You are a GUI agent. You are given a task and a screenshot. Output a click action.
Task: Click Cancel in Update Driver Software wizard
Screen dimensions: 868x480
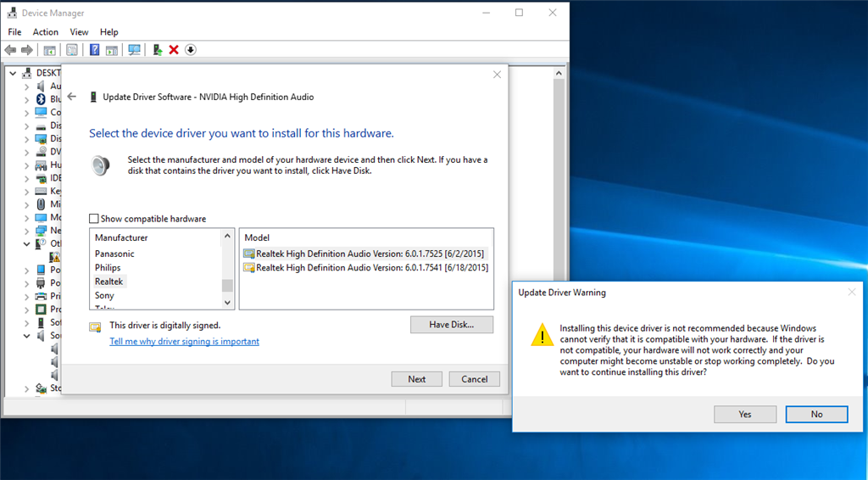tap(475, 379)
